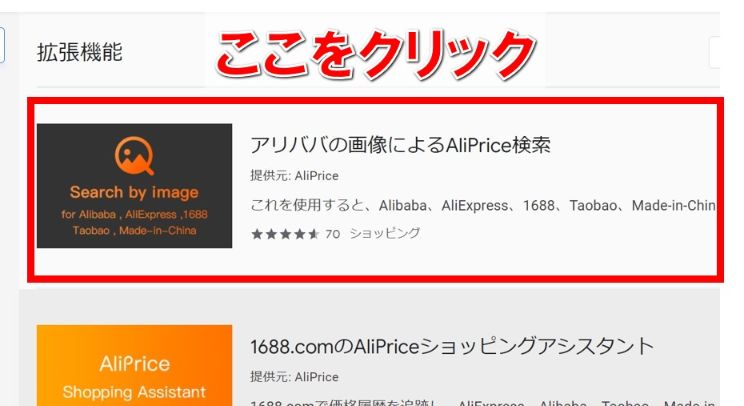This screenshot has height=406, width=744.
Task: Select the ショッピング category label
Action: (385, 233)
